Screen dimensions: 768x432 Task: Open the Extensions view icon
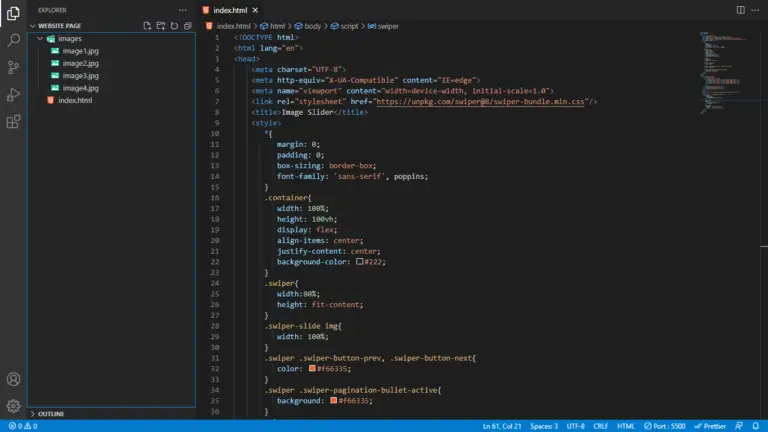(x=13, y=121)
